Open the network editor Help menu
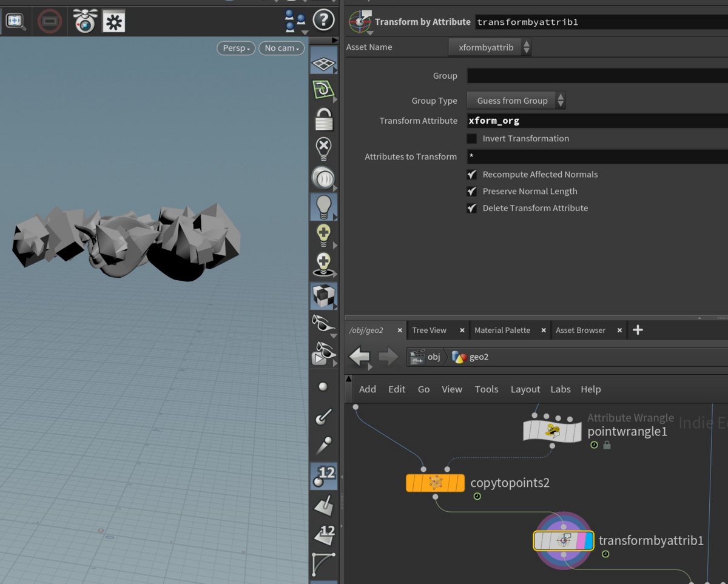Viewport: 728px width, 584px height. point(591,389)
